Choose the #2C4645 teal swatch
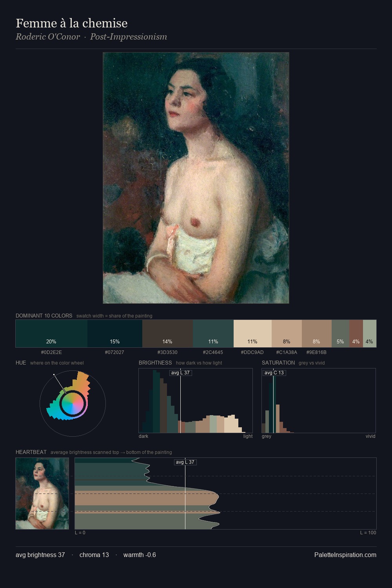 [213, 334]
